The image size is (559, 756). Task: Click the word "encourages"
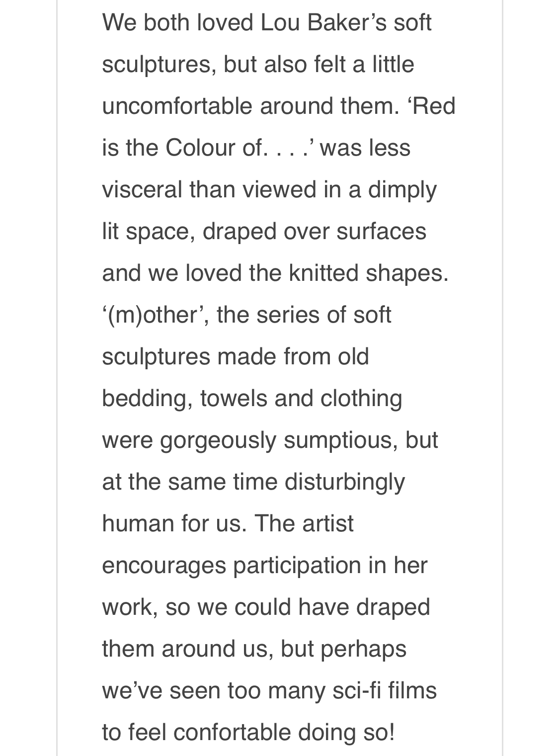[x=164, y=566]
